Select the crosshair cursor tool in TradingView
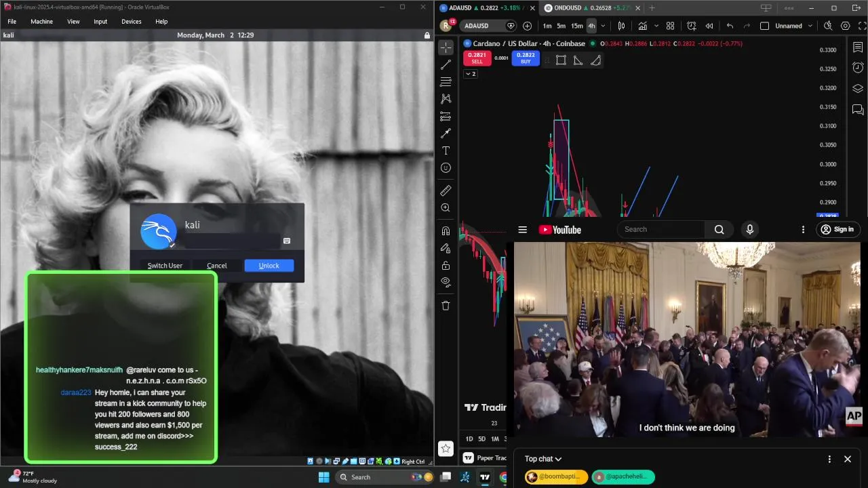 446,47
